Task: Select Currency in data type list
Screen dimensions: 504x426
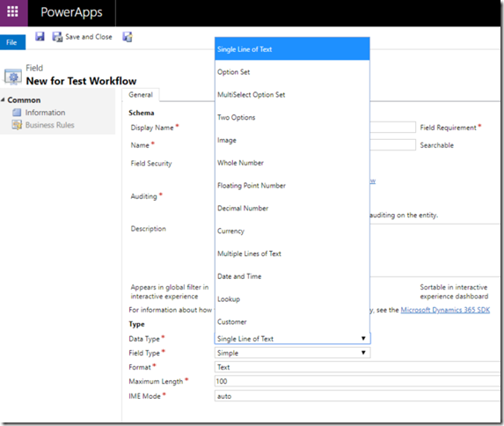Action: [x=292, y=231]
